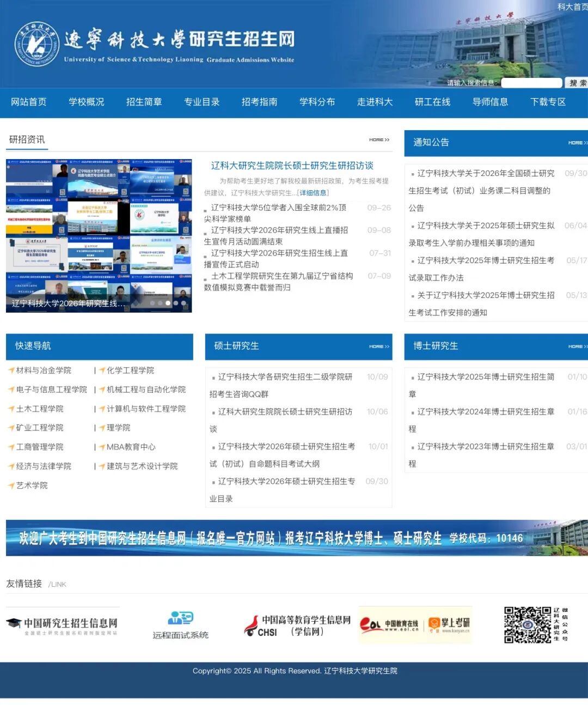
Task: Click the 详细信息 link under headline
Action: (313, 193)
